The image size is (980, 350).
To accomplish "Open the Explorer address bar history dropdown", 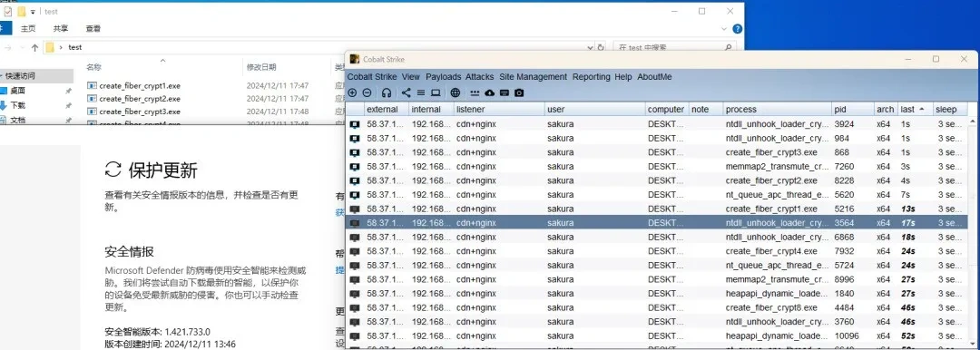I will [590, 47].
